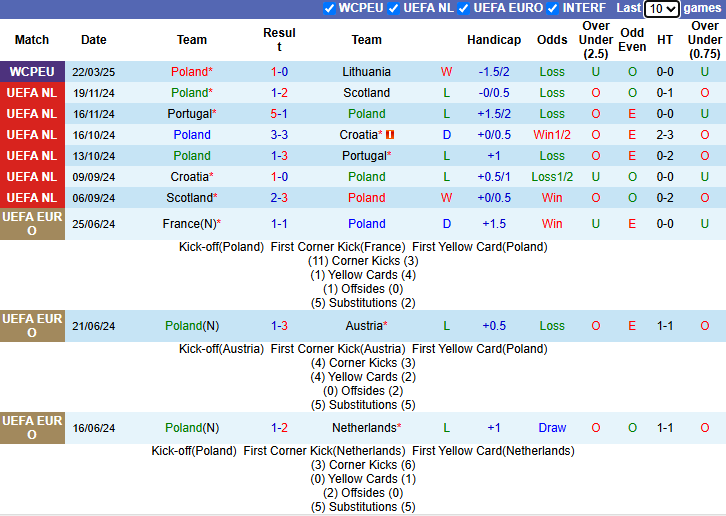
Task: Click the red card icon next to Croatia
Action: 390,135
